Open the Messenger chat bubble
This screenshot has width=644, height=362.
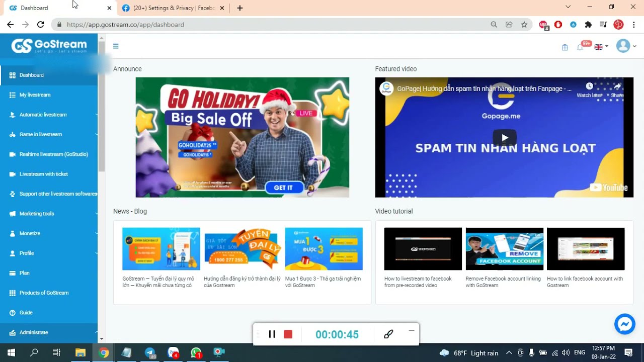[x=625, y=324]
